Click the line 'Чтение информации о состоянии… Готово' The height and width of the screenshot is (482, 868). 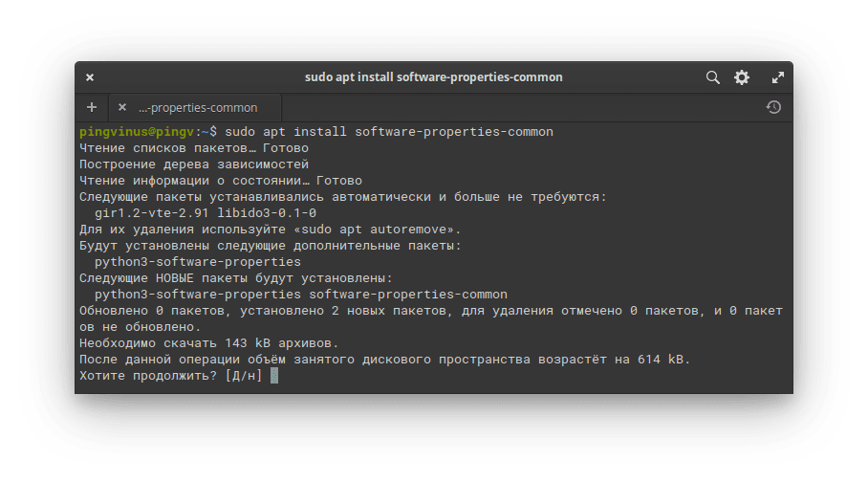(220, 181)
